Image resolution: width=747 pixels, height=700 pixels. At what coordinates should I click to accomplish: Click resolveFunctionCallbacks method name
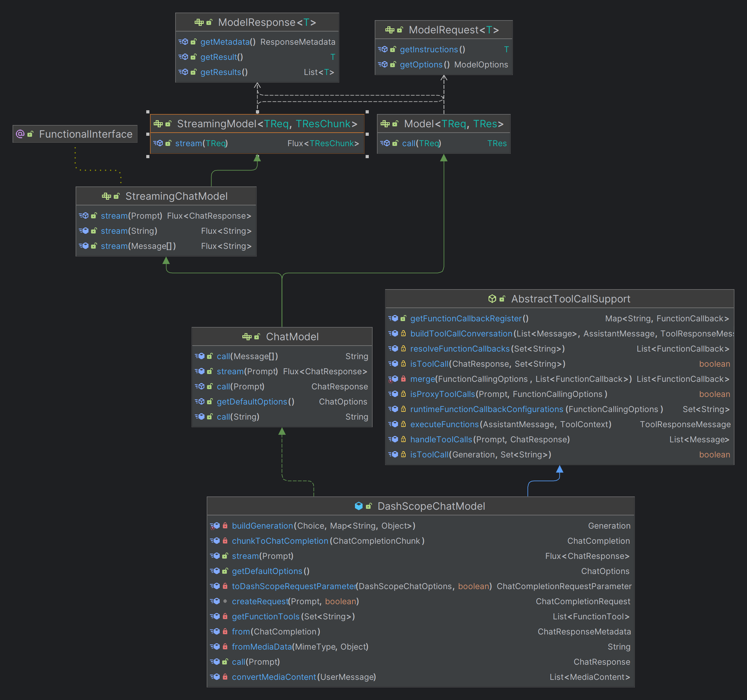point(460,349)
